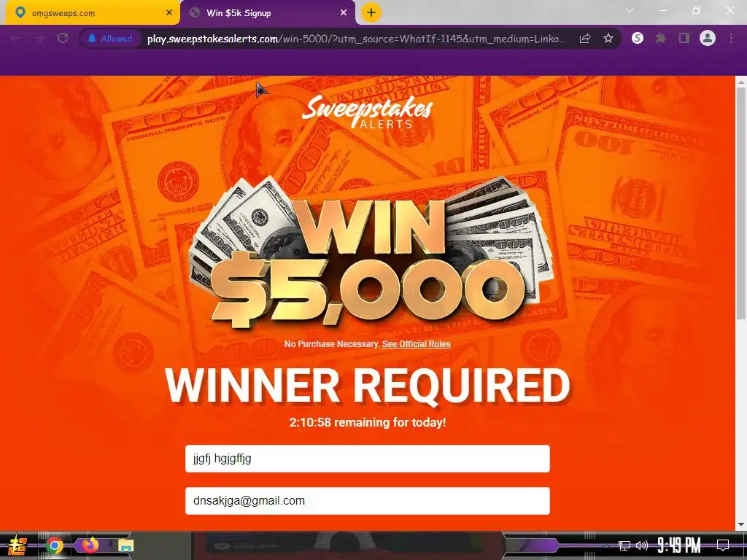Image resolution: width=747 pixels, height=560 pixels.
Task: Click the S extension icon in toolbar
Action: tap(638, 39)
